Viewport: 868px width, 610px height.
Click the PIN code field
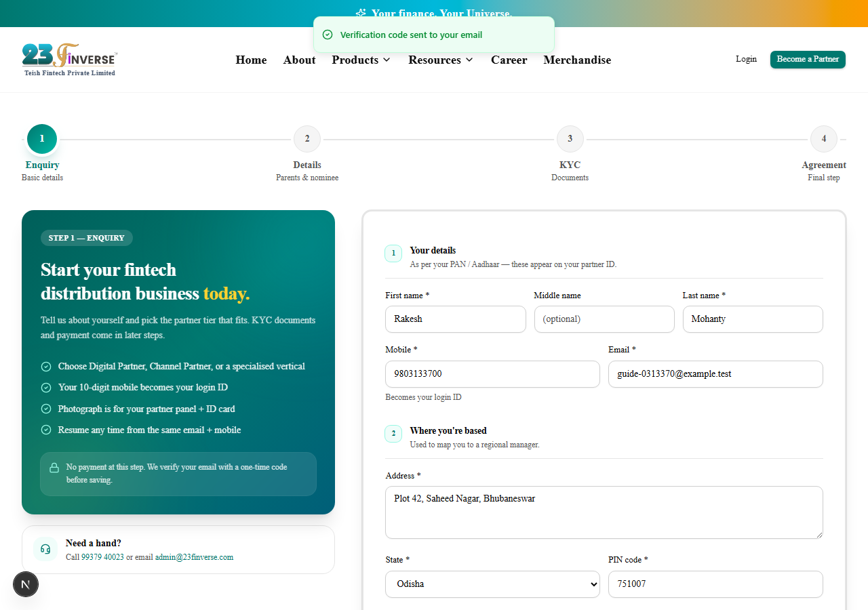715,584
